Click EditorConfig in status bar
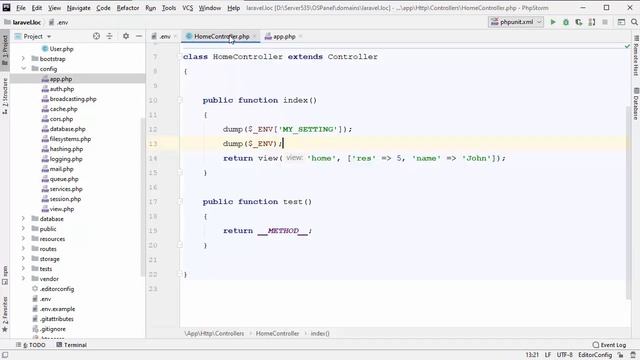Viewport: 640px width, 360px height. tap(595, 355)
